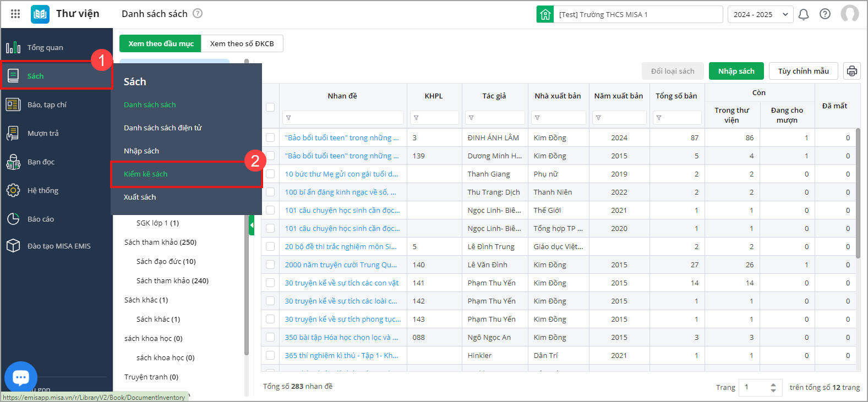Open Bạn đọc in sidebar
Screen dimensions: 868x402
[57, 162]
